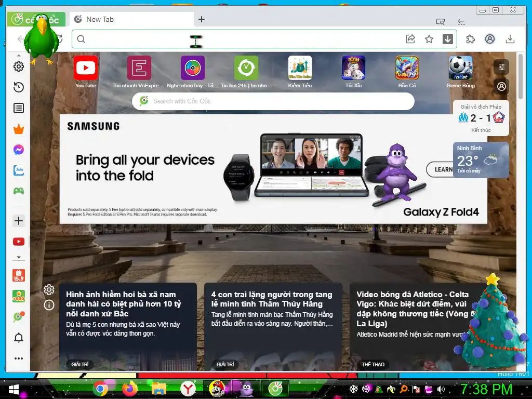Launch Messenger from the sidebar
This screenshot has height=399, width=532.
[x=19, y=150]
